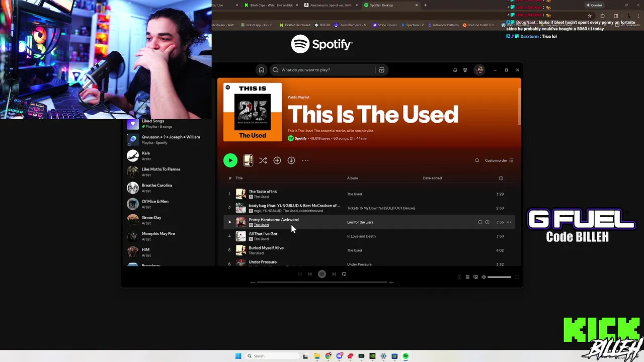Viewport: 644px width, 362px height.
Task: Click the Windows taskbar Search box
Action: [272, 356]
